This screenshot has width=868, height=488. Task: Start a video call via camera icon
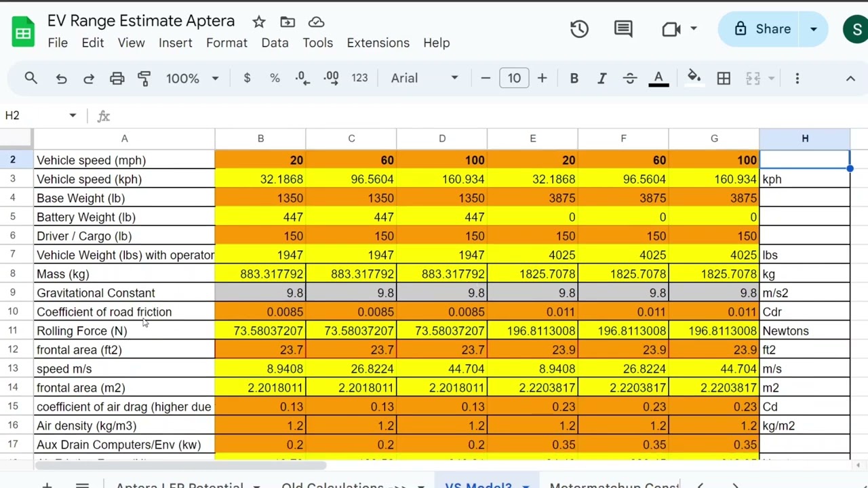671,28
